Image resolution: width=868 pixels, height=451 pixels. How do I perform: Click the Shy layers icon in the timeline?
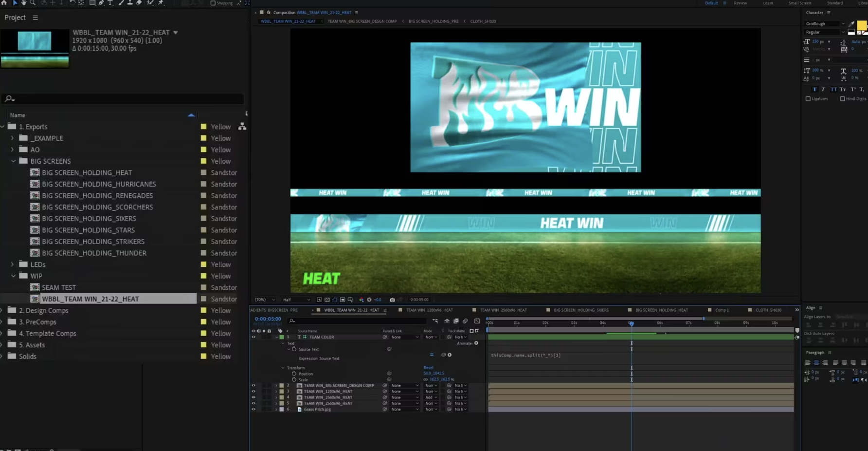[447, 321]
